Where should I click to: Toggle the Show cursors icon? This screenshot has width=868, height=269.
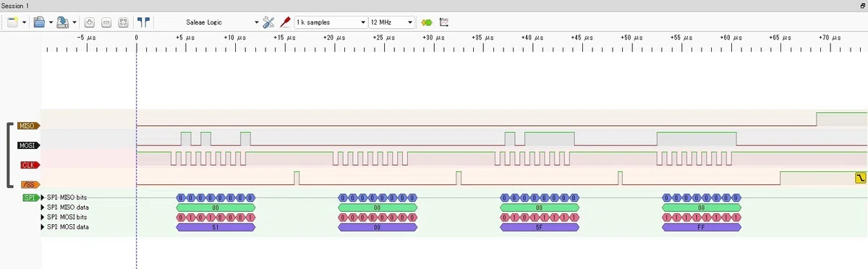tap(143, 22)
